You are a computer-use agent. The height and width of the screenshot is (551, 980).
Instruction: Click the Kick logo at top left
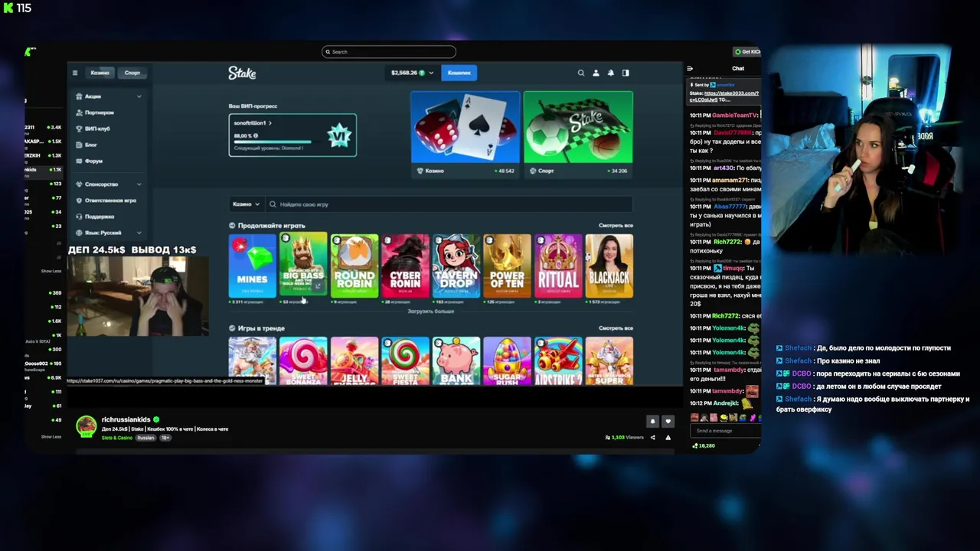9,8
